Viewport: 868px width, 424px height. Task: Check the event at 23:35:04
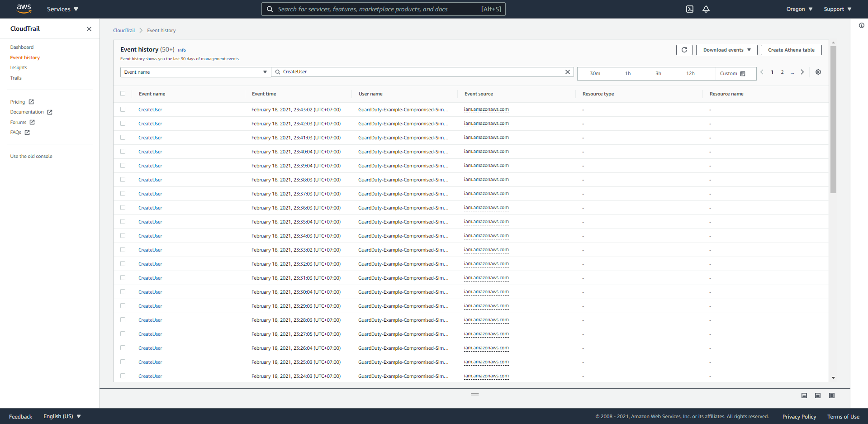(x=123, y=222)
